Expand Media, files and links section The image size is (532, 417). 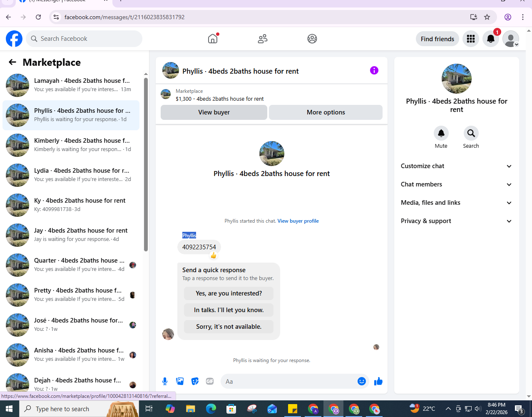tap(456, 203)
